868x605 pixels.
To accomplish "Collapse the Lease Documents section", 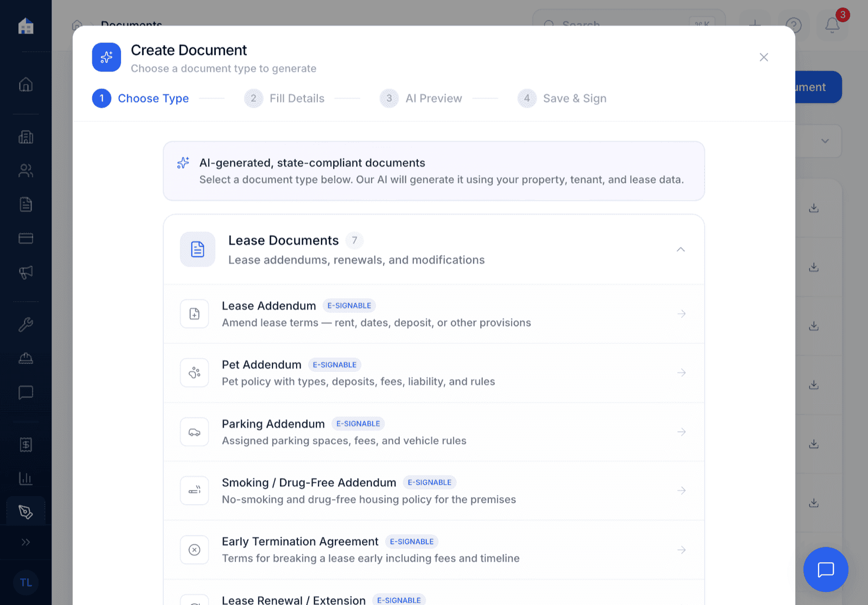I will (681, 250).
